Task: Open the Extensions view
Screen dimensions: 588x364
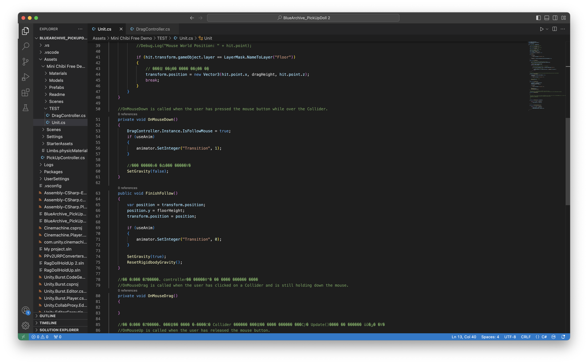Action: [x=26, y=92]
